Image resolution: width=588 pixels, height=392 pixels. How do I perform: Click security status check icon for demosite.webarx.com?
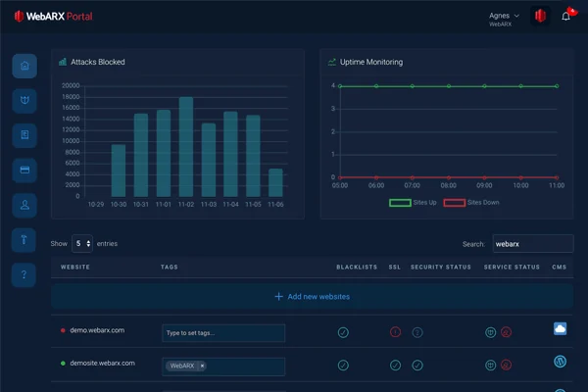point(417,365)
